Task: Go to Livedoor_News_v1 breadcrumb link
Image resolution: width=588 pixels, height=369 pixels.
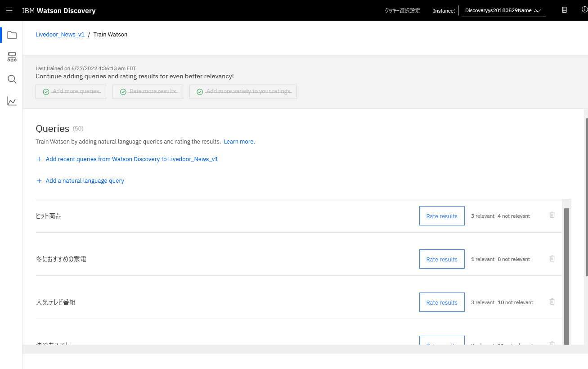Action: coord(60,34)
